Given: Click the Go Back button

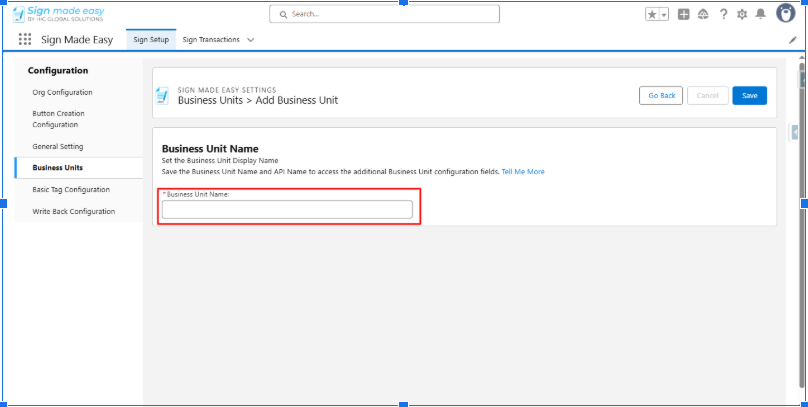Looking at the screenshot, I should click(662, 95).
